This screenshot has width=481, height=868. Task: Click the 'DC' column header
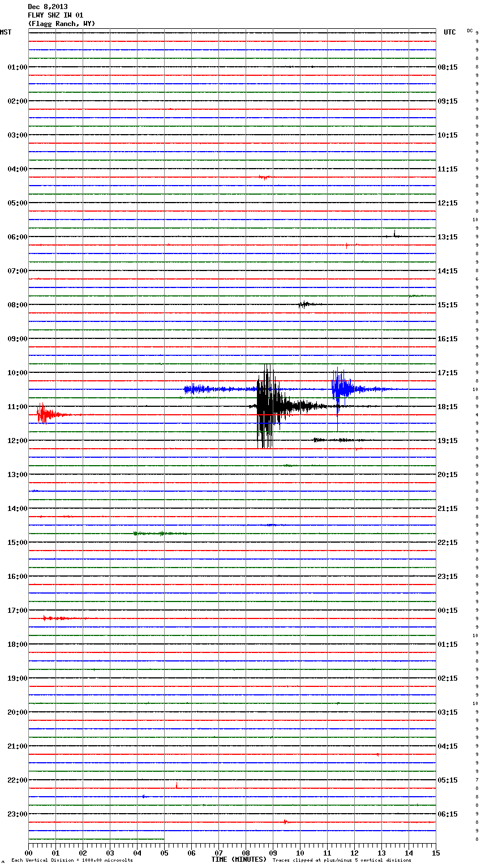470,31
